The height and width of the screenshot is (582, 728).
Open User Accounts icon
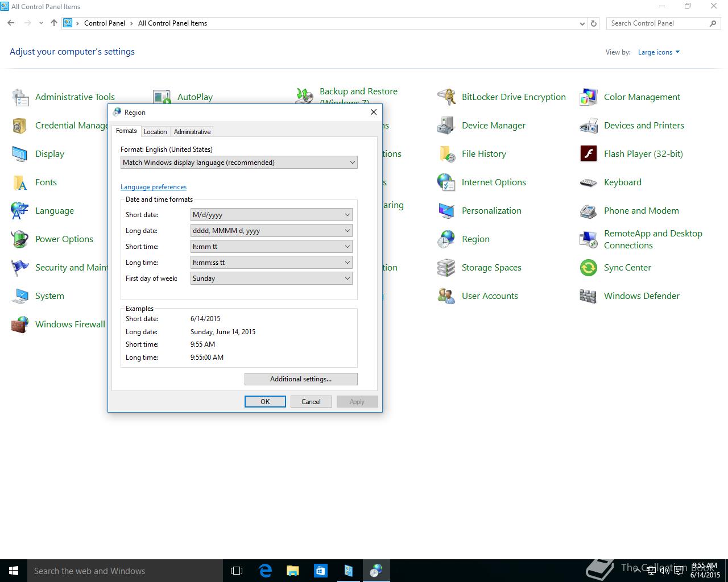point(446,296)
